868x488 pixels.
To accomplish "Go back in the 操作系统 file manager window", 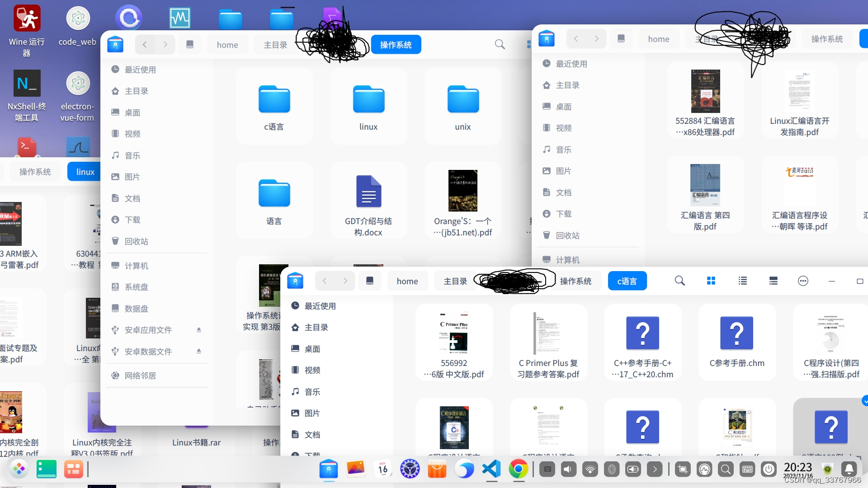I will tap(145, 44).
